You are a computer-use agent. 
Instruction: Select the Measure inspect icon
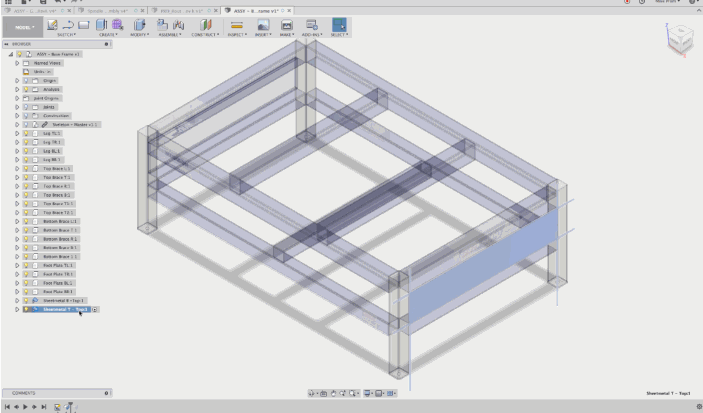click(237, 25)
